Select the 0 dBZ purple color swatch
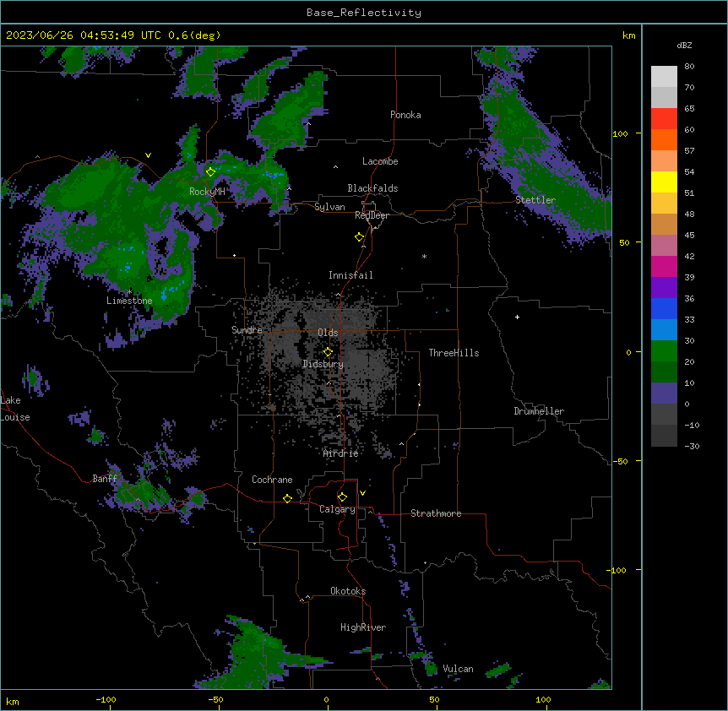The width and height of the screenshot is (728, 711). [x=664, y=393]
